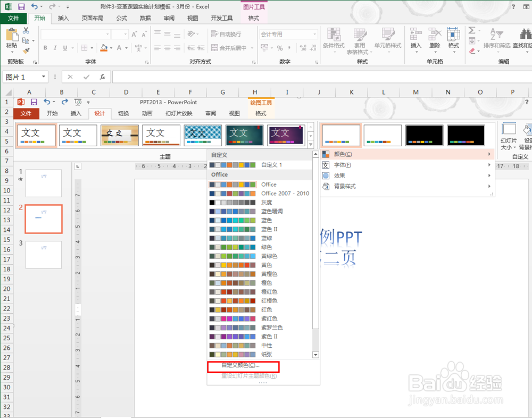Select the first black theme variant thumbnail

[424, 136]
